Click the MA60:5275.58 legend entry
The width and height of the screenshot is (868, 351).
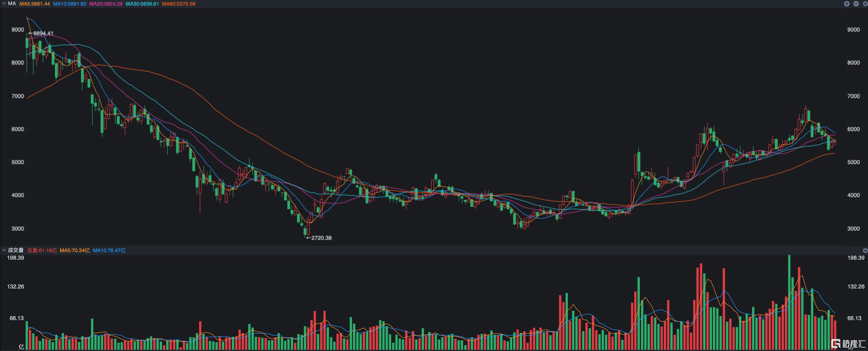point(178,4)
